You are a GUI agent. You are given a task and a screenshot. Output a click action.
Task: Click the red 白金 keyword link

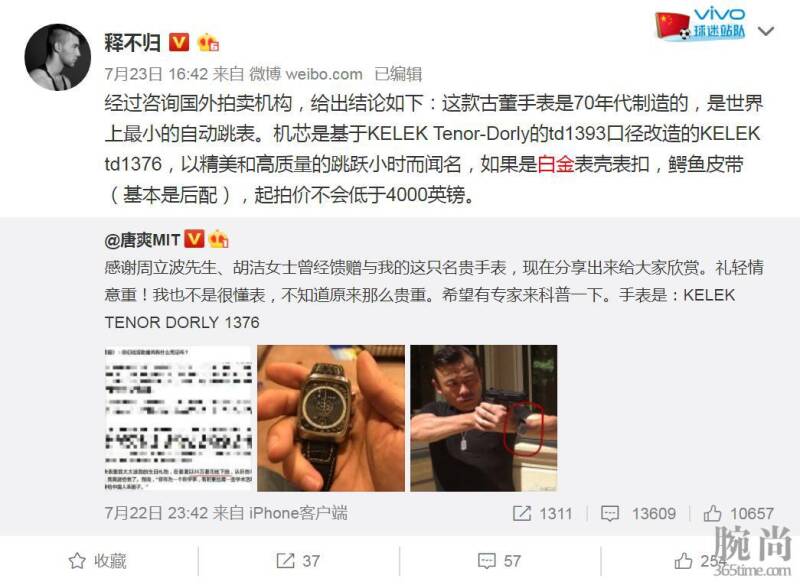(556, 164)
